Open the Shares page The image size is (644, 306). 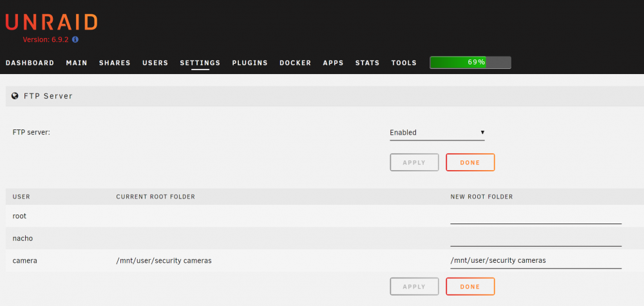[x=115, y=63]
